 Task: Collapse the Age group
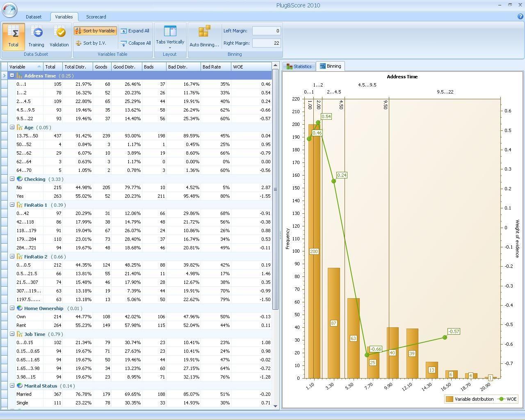[12, 127]
